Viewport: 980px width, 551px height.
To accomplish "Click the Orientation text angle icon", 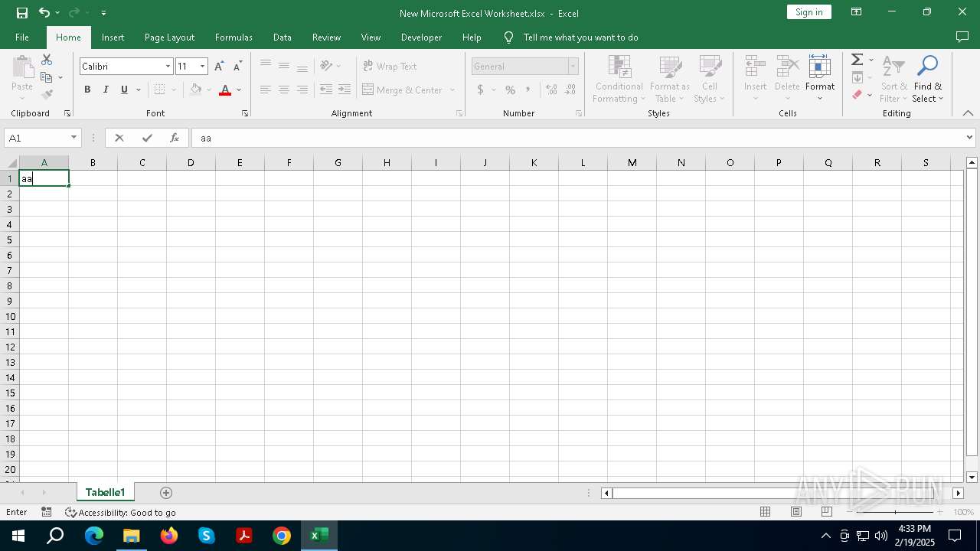I will tap(326, 66).
